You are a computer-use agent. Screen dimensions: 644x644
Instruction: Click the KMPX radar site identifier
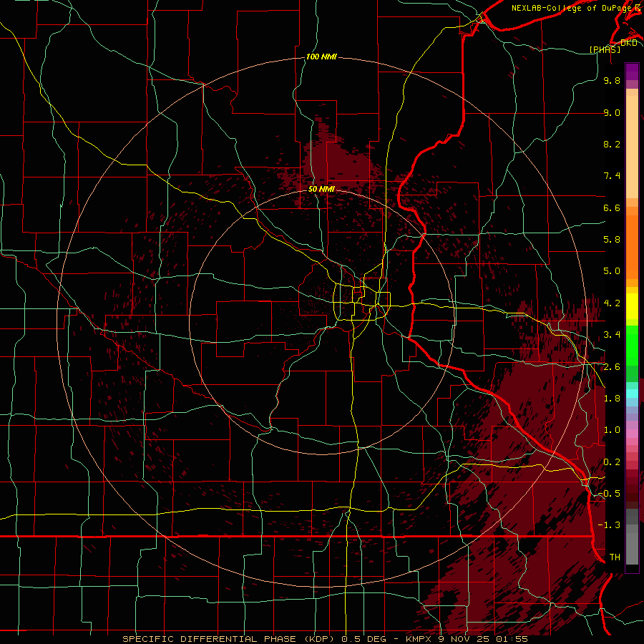coord(419,639)
